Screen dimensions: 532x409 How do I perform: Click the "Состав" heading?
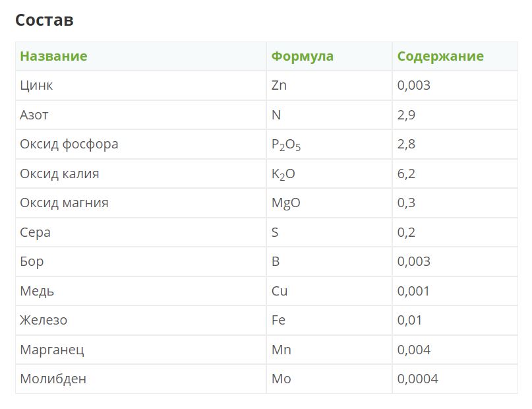(44, 20)
